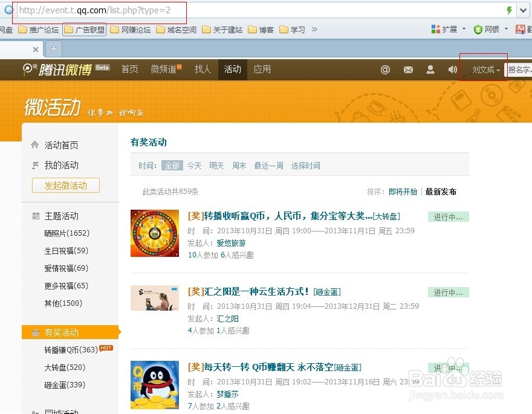This screenshot has height=414, width=532.
Task: Open 晒照片(1652) category
Action: click(x=67, y=233)
